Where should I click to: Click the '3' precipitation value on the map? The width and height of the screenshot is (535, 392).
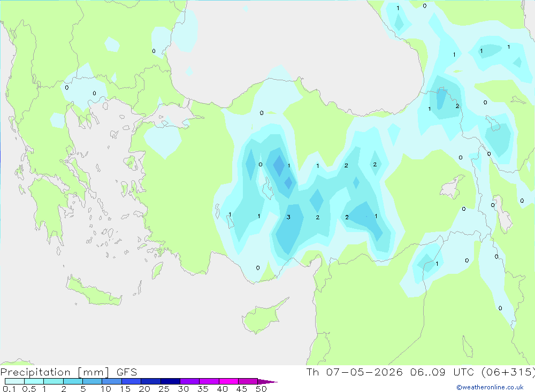tap(289, 217)
